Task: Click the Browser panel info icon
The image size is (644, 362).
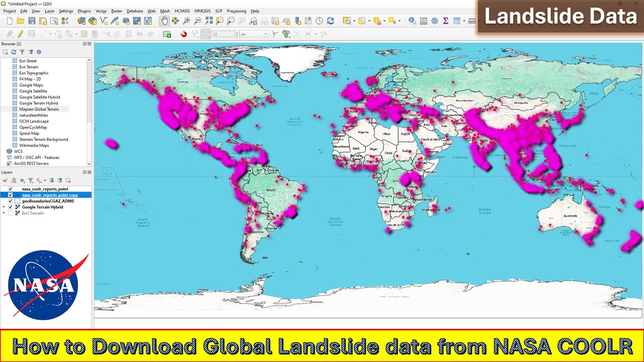Action: coord(39,52)
